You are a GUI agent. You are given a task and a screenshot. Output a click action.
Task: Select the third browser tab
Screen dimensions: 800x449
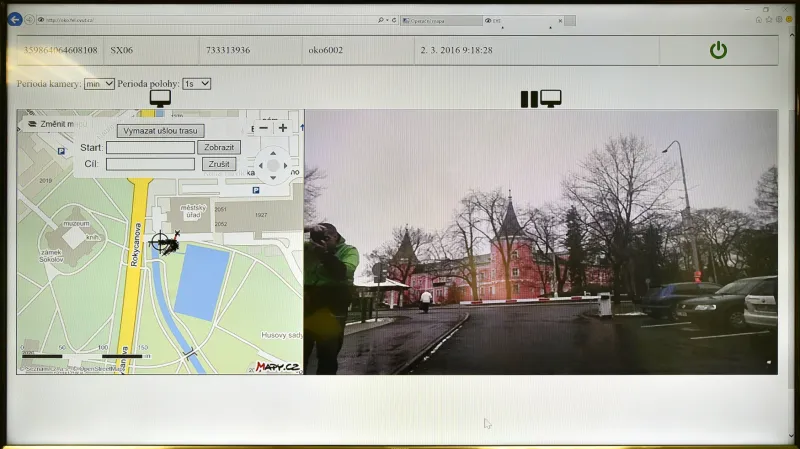click(x=520, y=20)
